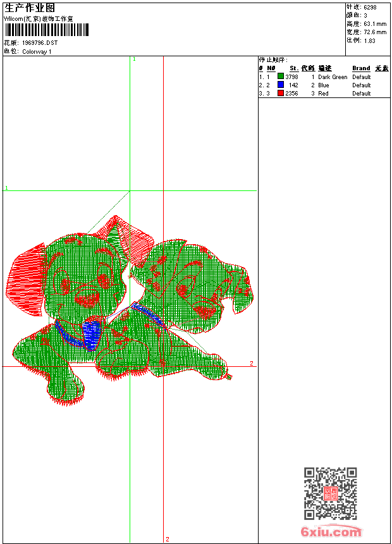The image size is (392, 544).
Task: Click the Brand column header
Action: pos(361,68)
